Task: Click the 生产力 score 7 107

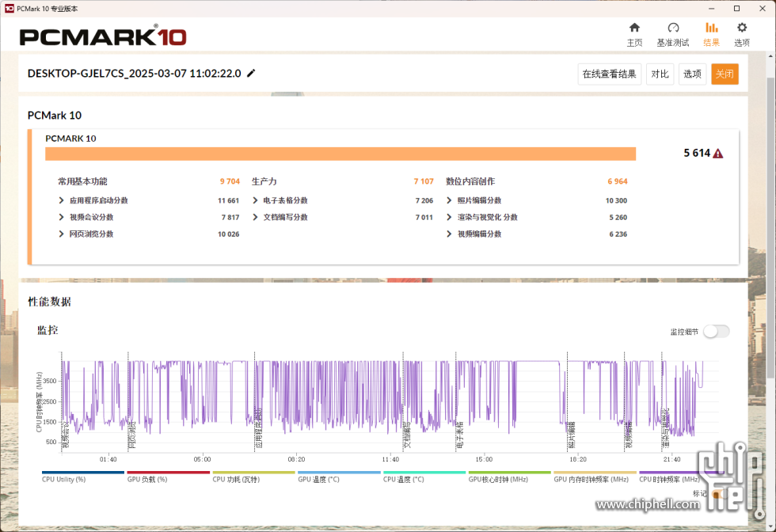Action: coord(424,181)
